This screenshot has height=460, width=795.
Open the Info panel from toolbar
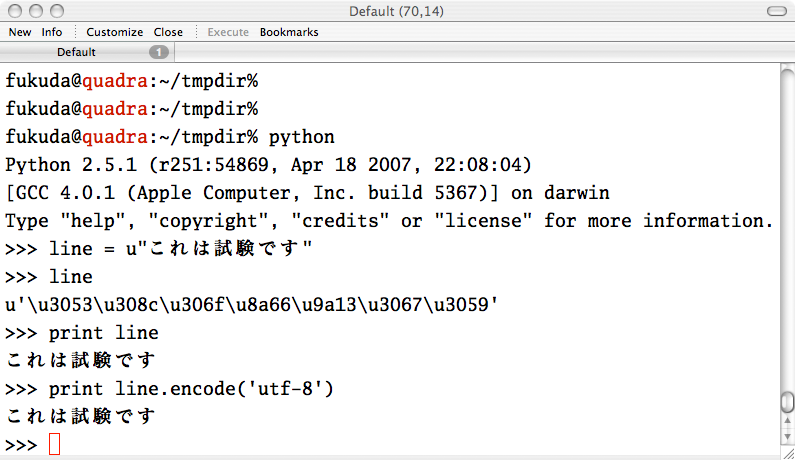click(52, 32)
